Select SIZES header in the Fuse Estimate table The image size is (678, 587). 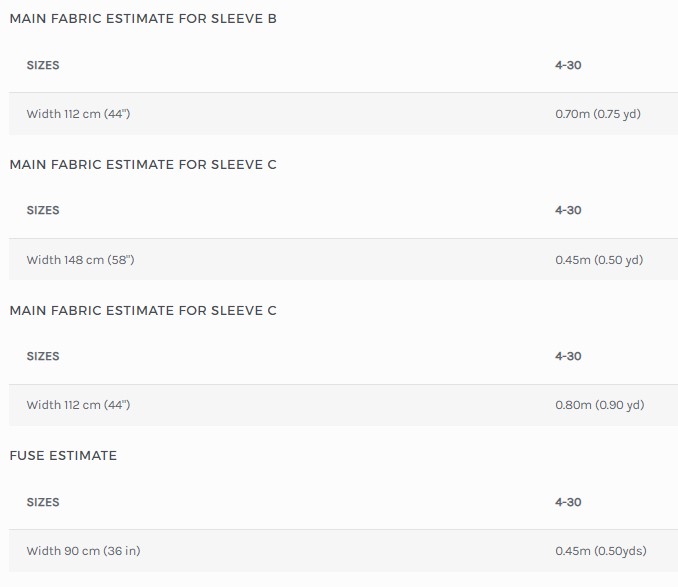(43, 502)
